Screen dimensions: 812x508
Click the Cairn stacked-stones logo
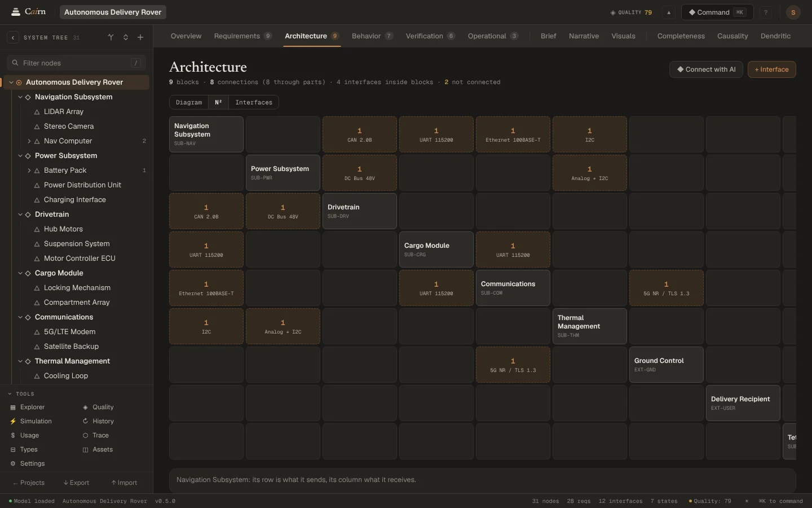click(15, 12)
